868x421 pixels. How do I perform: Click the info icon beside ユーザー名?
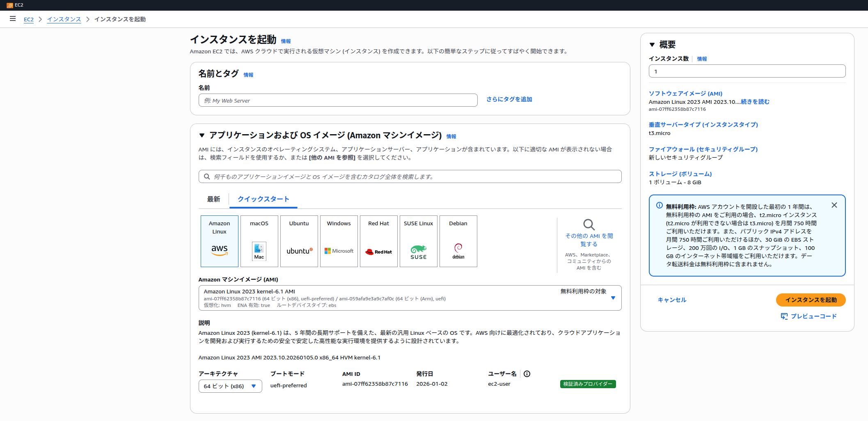(527, 374)
